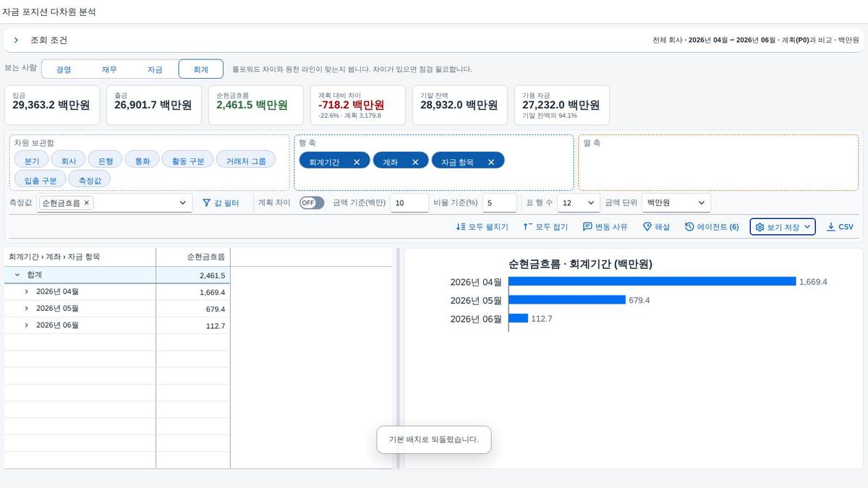Collapse the 합계 row
The height and width of the screenshot is (488, 868).
(x=17, y=275)
